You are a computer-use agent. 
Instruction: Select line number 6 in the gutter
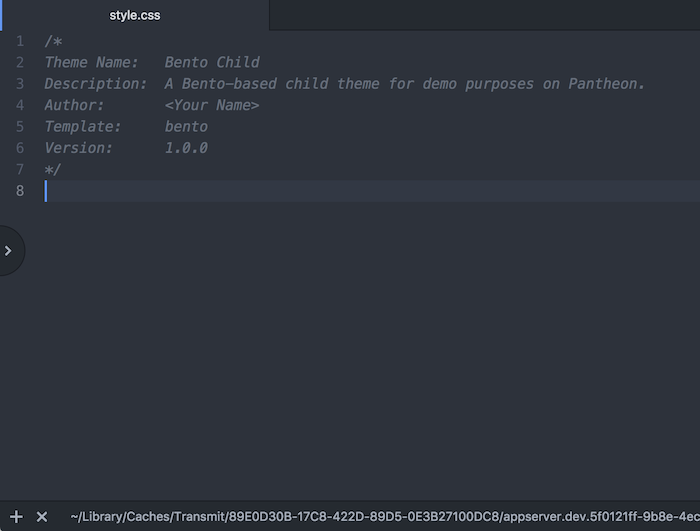tap(20, 148)
